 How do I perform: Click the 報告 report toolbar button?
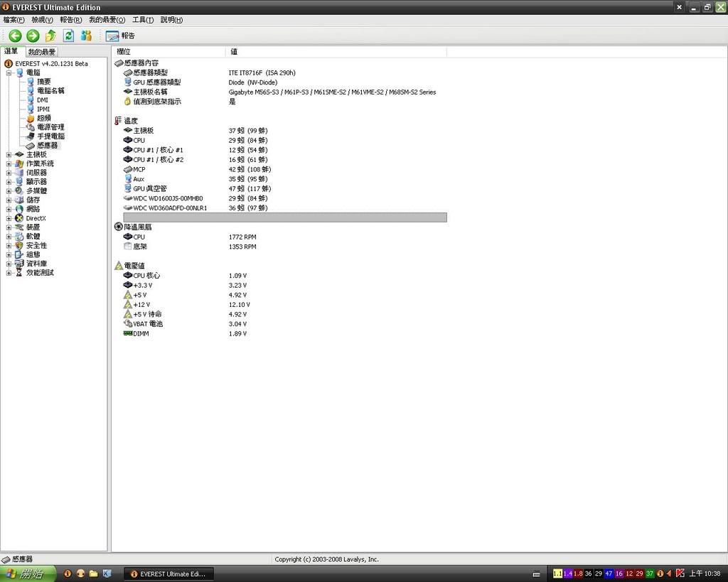pyautogui.click(x=120, y=36)
